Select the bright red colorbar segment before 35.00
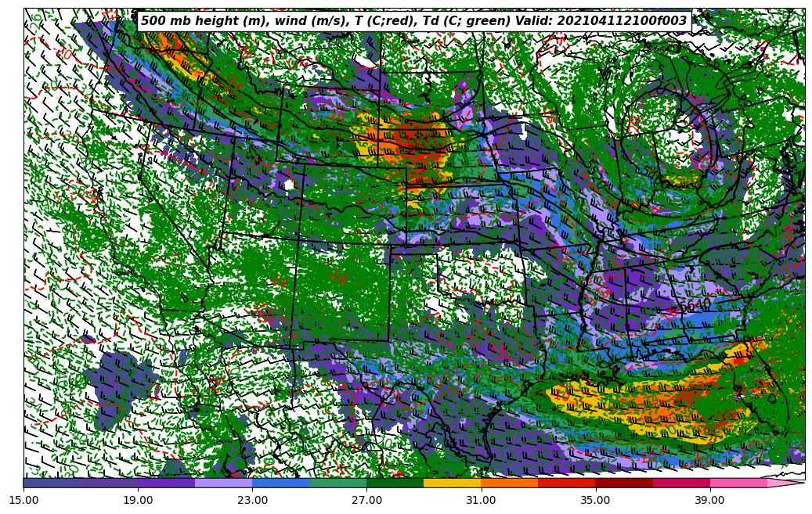The height and width of the screenshot is (514, 812). click(566, 483)
